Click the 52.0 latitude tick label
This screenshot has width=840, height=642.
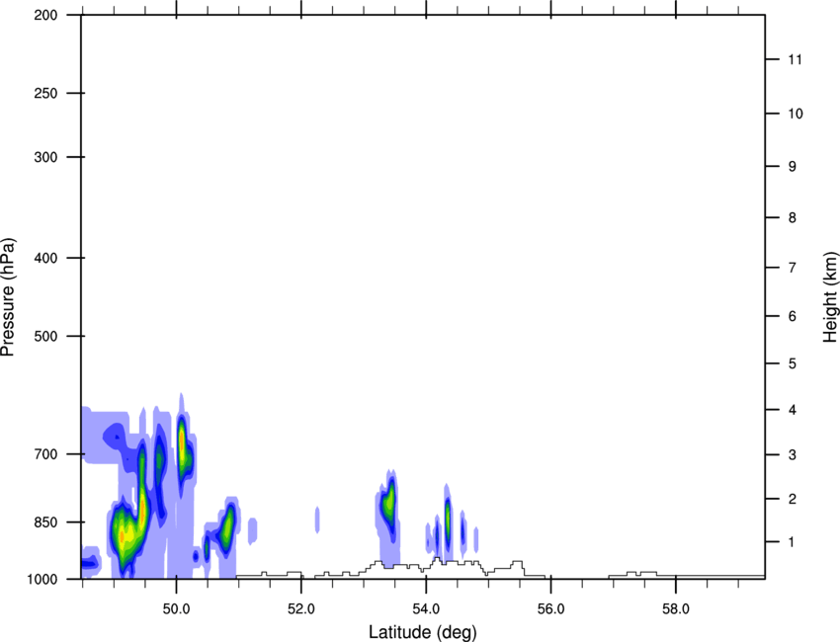[301, 609]
